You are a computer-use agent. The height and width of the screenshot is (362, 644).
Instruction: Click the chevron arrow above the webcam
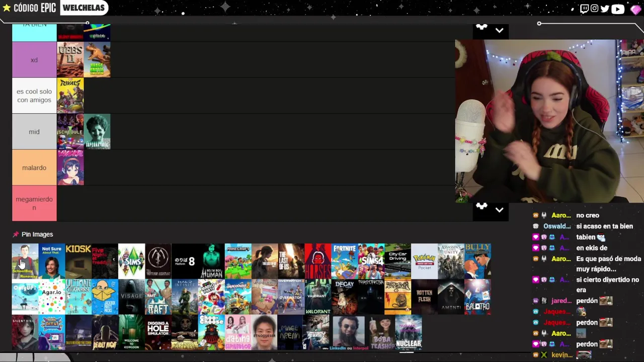pos(499,30)
